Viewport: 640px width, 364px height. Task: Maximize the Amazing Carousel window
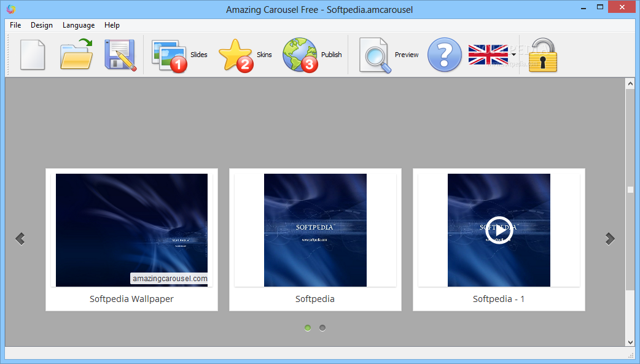[x=600, y=7]
